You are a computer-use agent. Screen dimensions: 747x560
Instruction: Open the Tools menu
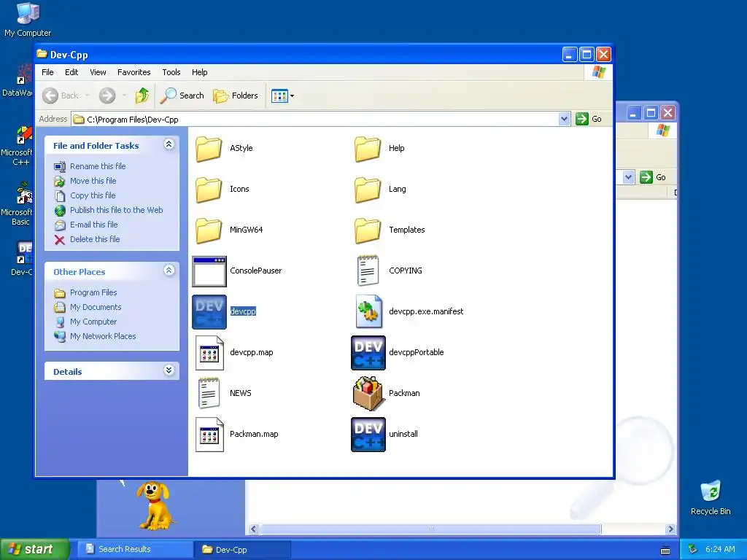[171, 72]
